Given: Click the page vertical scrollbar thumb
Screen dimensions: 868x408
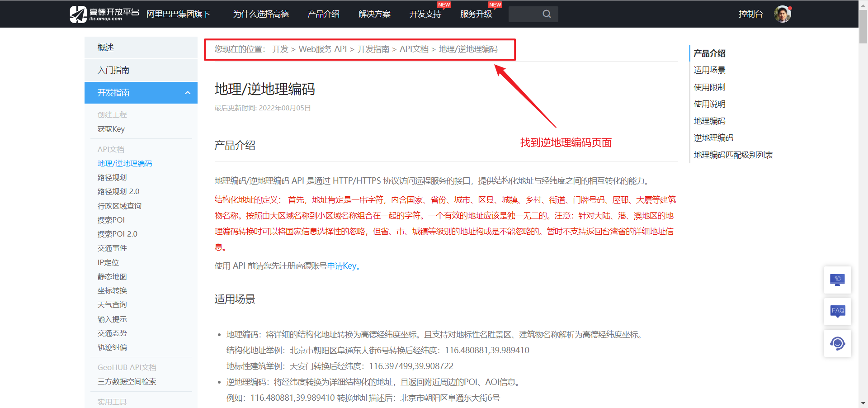Looking at the screenshot, I should click(x=863, y=26).
